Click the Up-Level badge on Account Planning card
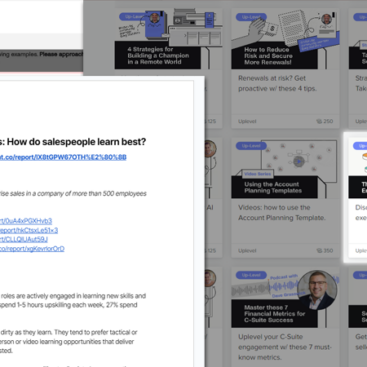 tap(251, 146)
